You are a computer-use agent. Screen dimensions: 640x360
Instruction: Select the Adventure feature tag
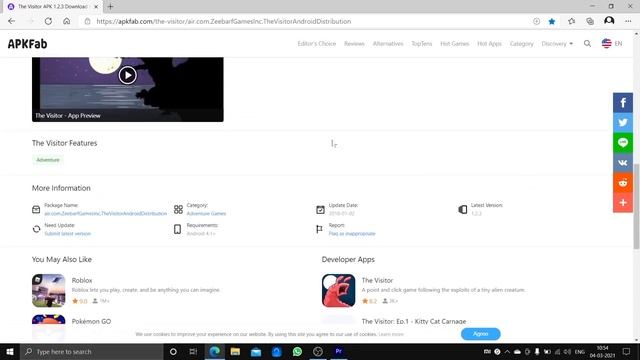click(x=48, y=160)
